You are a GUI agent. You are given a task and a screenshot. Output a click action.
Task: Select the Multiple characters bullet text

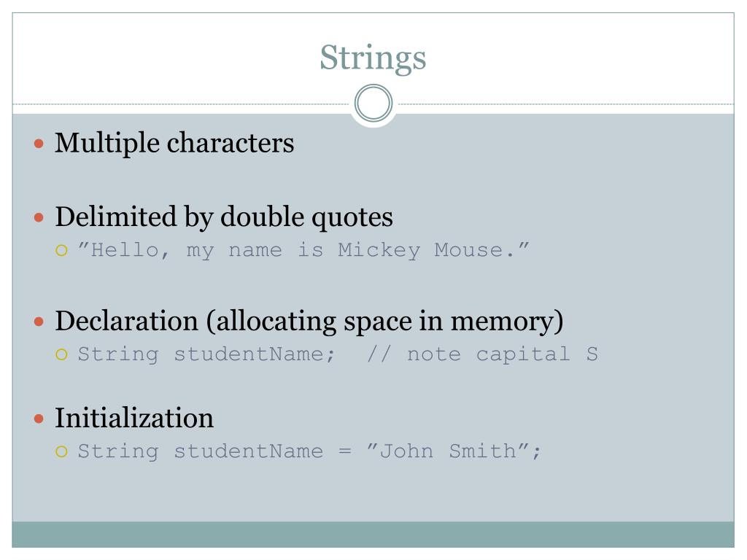pyautogui.click(x=174, y=143)
